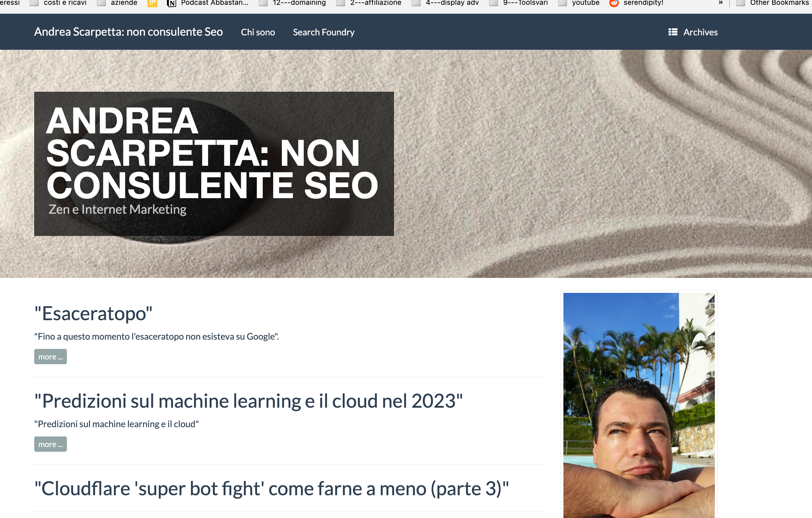The height and width of the screenshot is (518, 812).
Task: Click the Zen e Internet Marketing subtitle
Action: 117,209
